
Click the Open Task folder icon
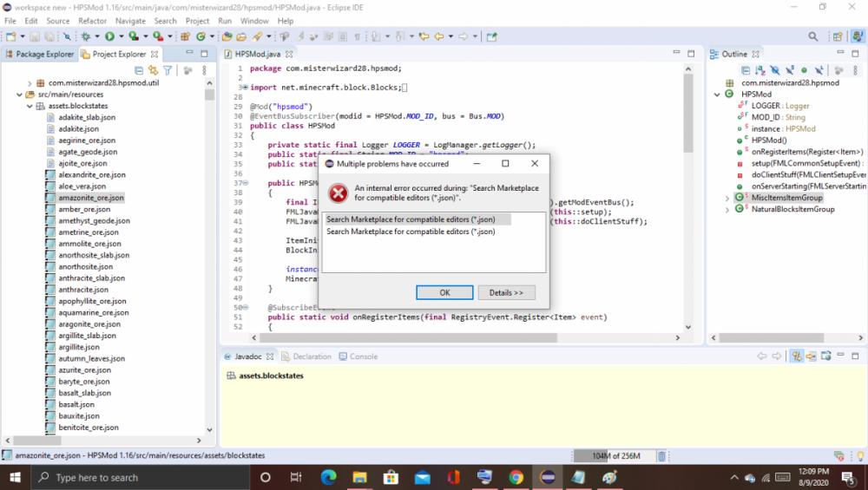pyautogui.click(x=241, y=36)
